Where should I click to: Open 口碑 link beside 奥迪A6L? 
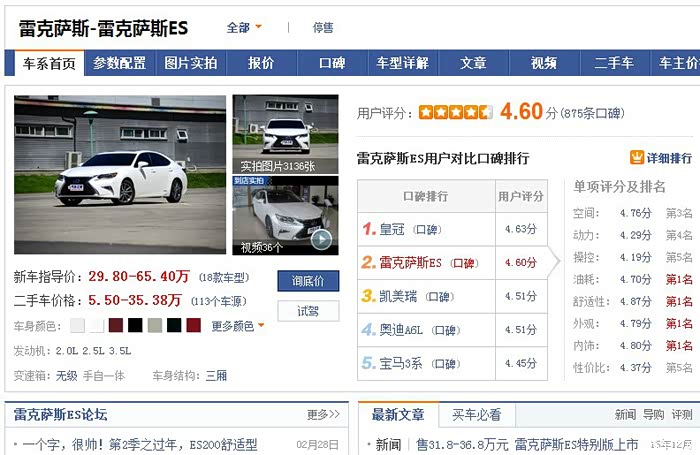pyautogui.click(x=446, y=330)
